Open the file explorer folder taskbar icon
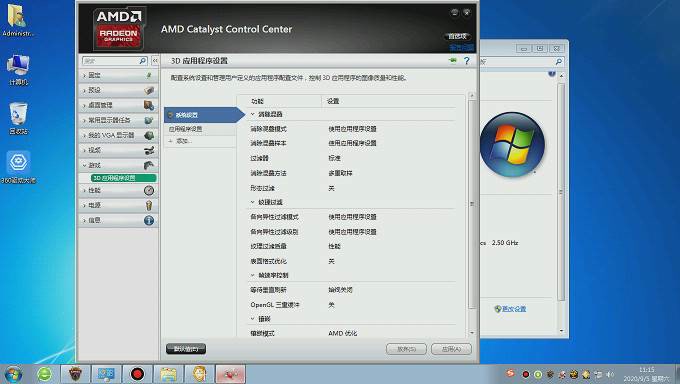Image resolution: width=680 pixels, height=384 pixels. [168, 374]
